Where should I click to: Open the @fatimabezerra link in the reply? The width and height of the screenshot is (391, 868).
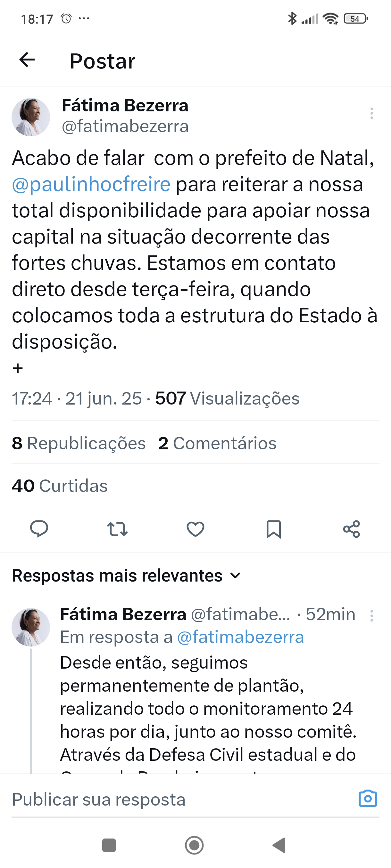pyautogui.click(x=241, y=637)
